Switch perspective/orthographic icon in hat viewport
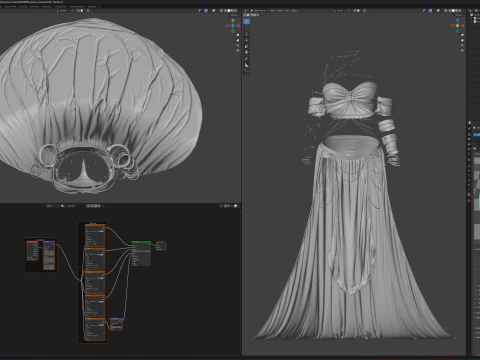480x360 pixels. point(238,50)
